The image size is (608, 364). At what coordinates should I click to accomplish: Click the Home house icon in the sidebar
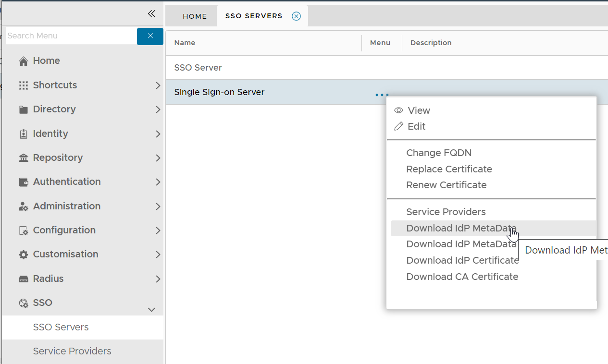coord(23,61)
